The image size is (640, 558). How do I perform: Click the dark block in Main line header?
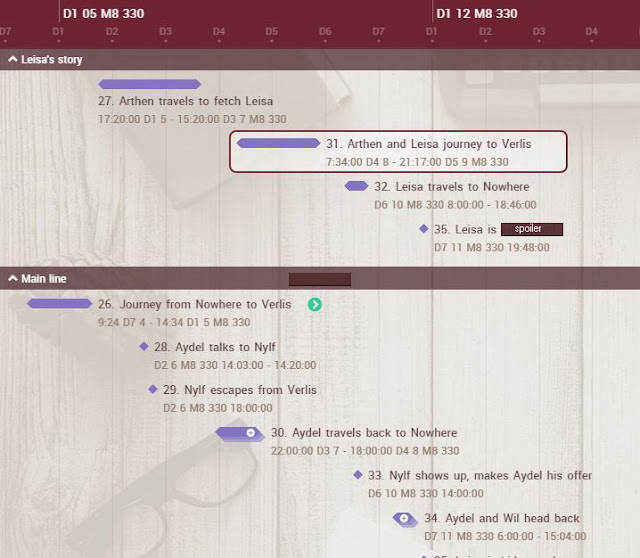tap(320, 279)
